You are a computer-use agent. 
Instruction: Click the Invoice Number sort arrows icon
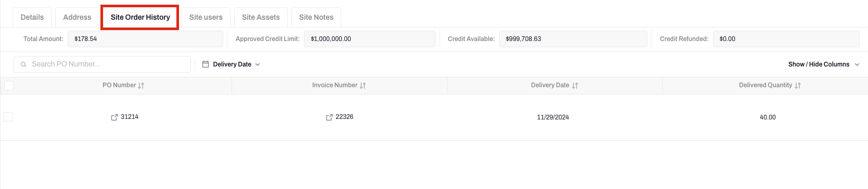pos(363,86)
